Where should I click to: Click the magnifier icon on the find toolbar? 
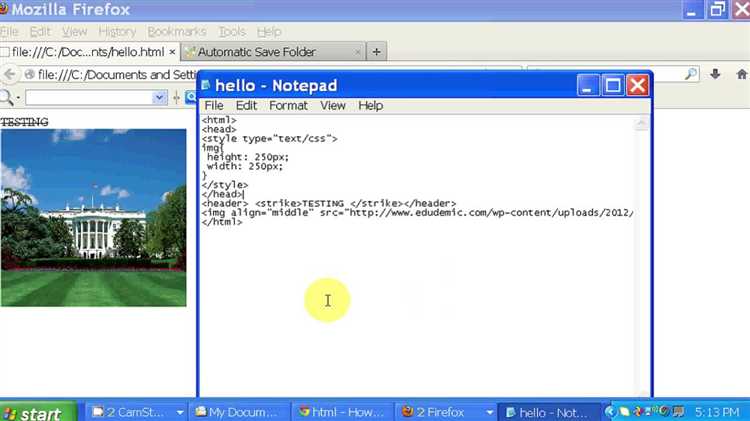pyautogui.click(x=9, y=97)
